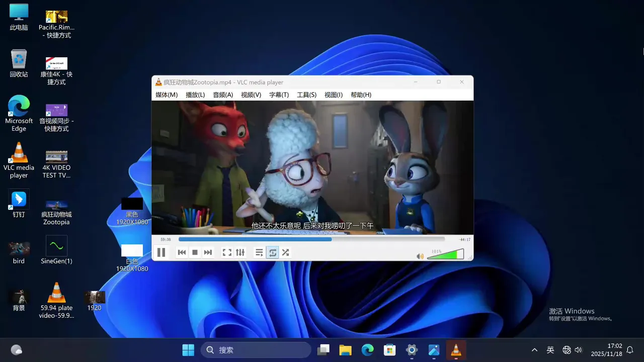Skip to previous media track

[x=182, y=252]
